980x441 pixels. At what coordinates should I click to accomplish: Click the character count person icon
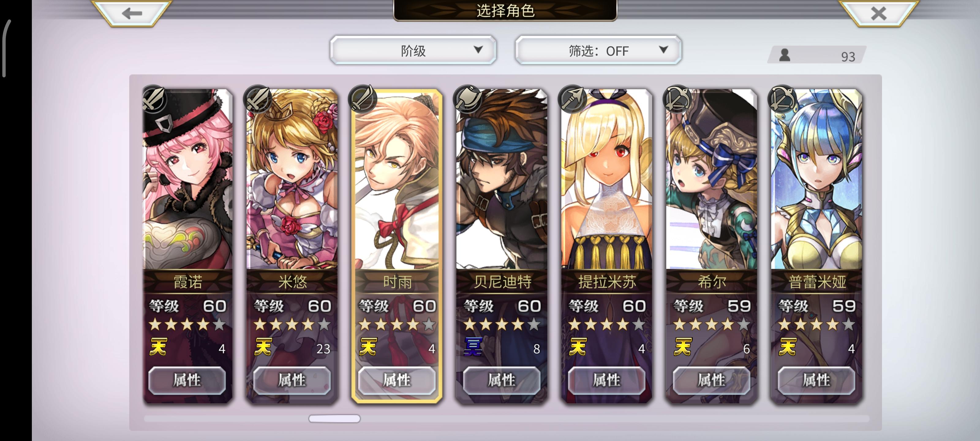coord(784,55)
